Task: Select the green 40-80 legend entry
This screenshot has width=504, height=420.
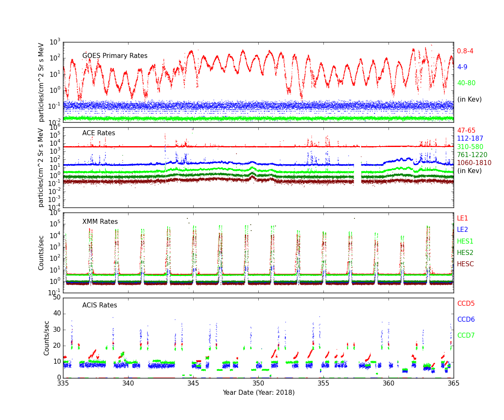Action: click(x=466, y=83)
